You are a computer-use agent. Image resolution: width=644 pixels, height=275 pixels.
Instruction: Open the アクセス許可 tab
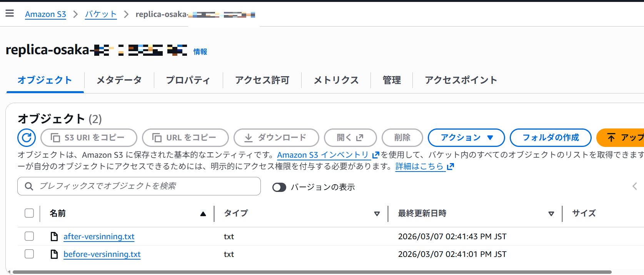(x=262, y=80)
